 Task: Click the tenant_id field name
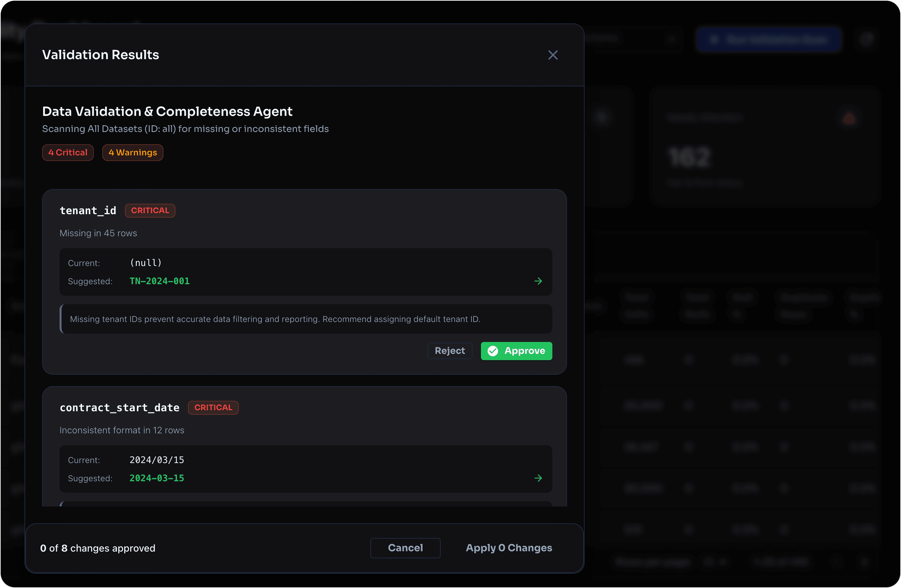pyautogui.click(x=88, y=211)
